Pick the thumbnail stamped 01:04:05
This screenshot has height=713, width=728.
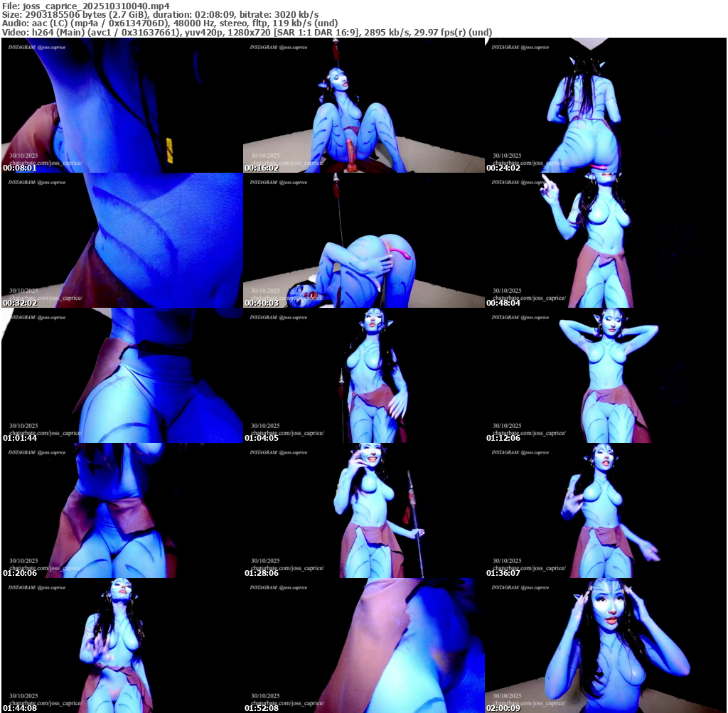coord(363,375)
